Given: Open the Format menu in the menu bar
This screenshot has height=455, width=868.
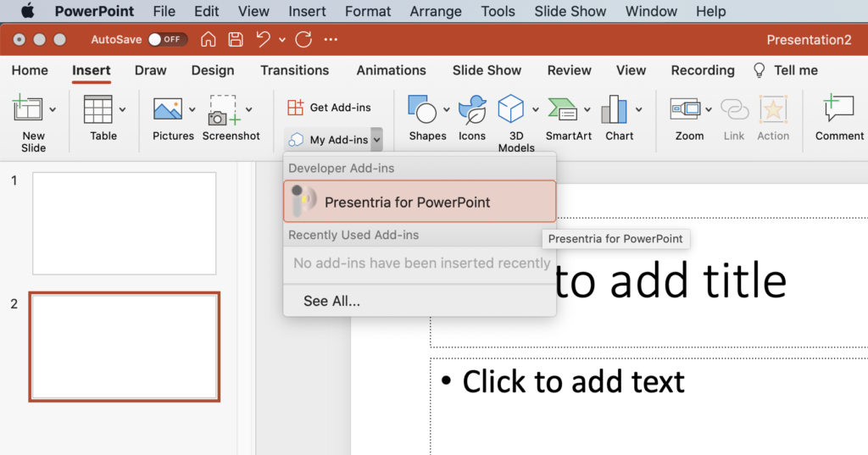Looking at the screenshot, I should [x=368, y=11].
